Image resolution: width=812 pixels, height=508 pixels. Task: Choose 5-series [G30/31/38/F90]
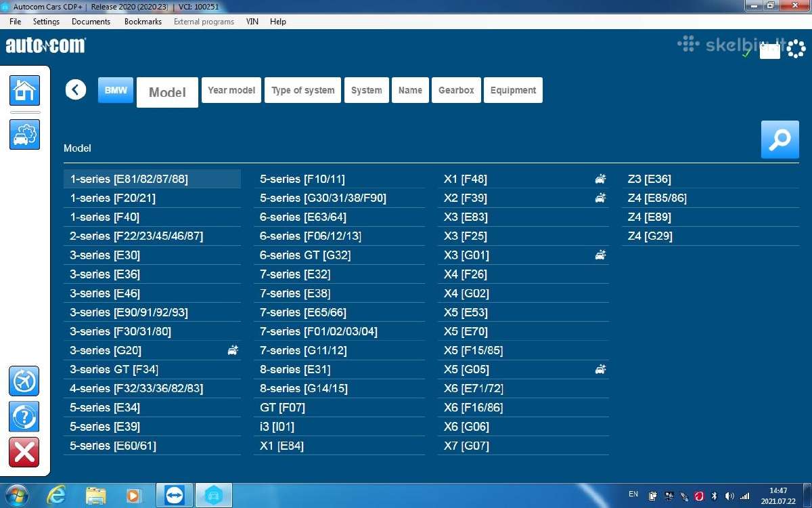[339, 198]
